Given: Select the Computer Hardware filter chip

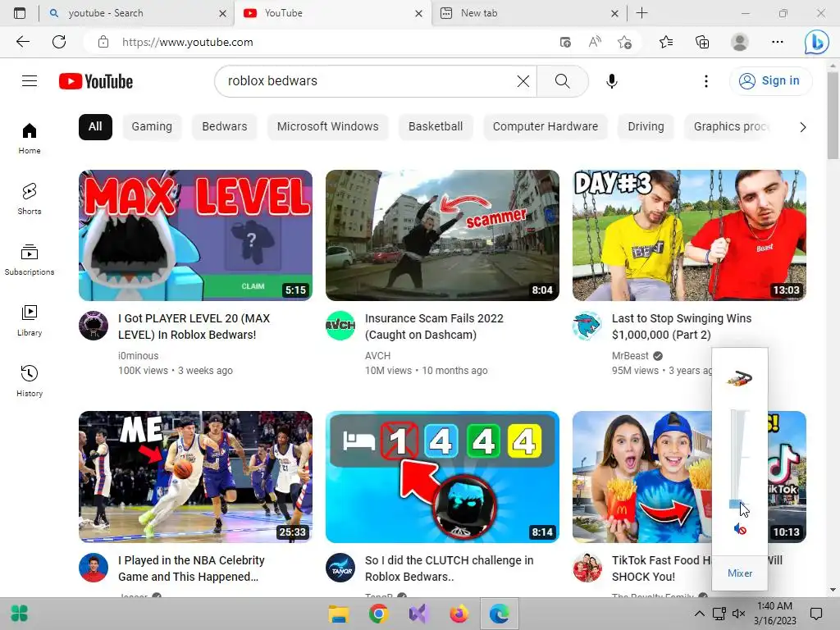Looking at the screenshot, I should (x=546, y=127).
